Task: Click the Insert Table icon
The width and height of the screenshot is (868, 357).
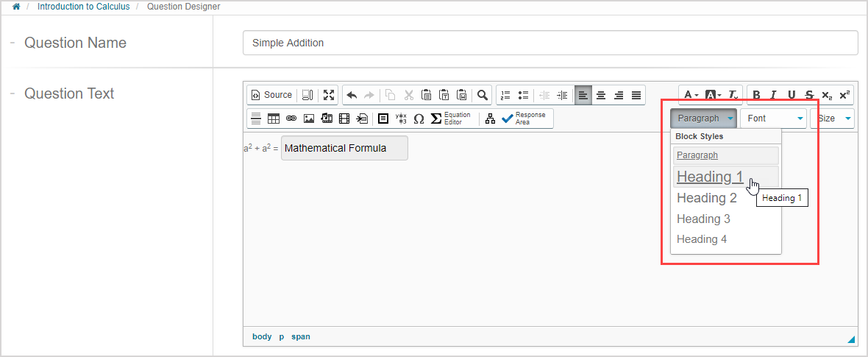Action: tap(274, 119)
